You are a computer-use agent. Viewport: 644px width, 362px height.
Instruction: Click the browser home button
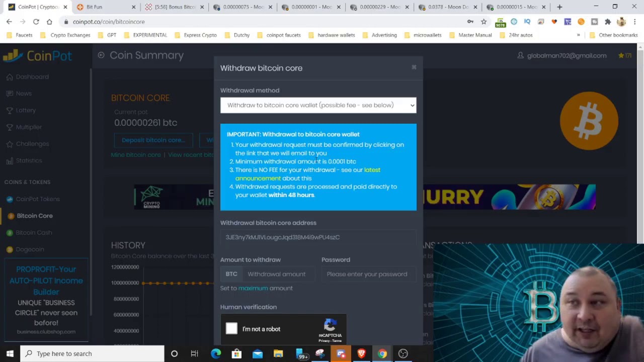[49, 22]
